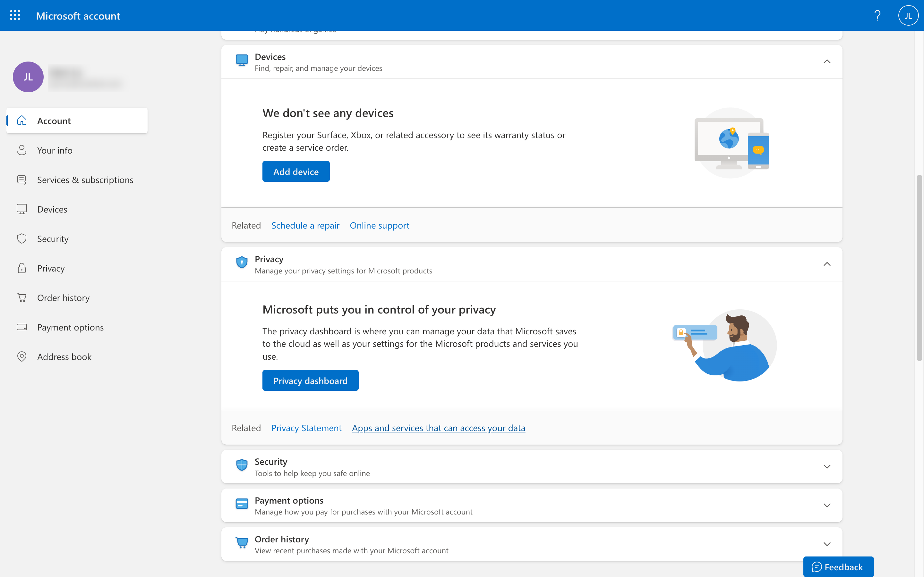Viewport: 924px width, 577px height.
Task: Collapse the Devices section
Action: (x=827, y=62)
